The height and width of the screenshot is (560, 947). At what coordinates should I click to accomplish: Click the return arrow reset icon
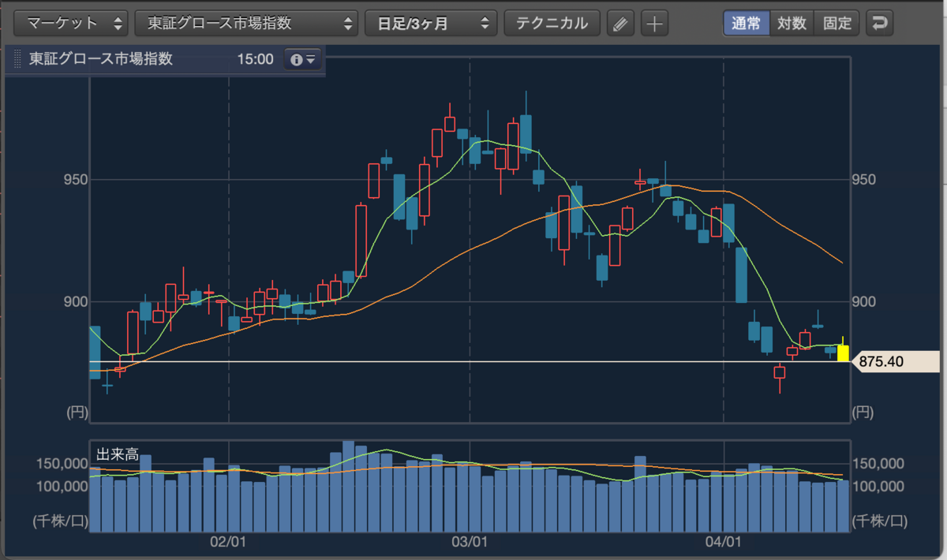[878, 23]
